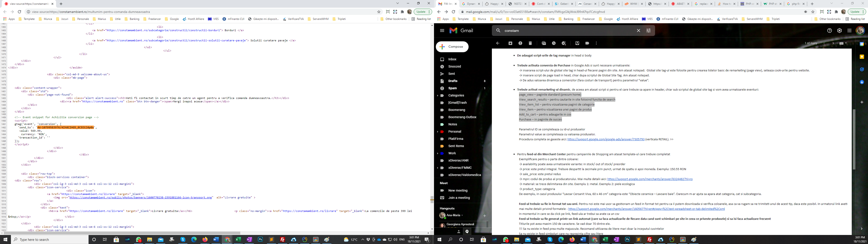
Task: Open FileZilla on the left taskbar
Action: [282, 240]
